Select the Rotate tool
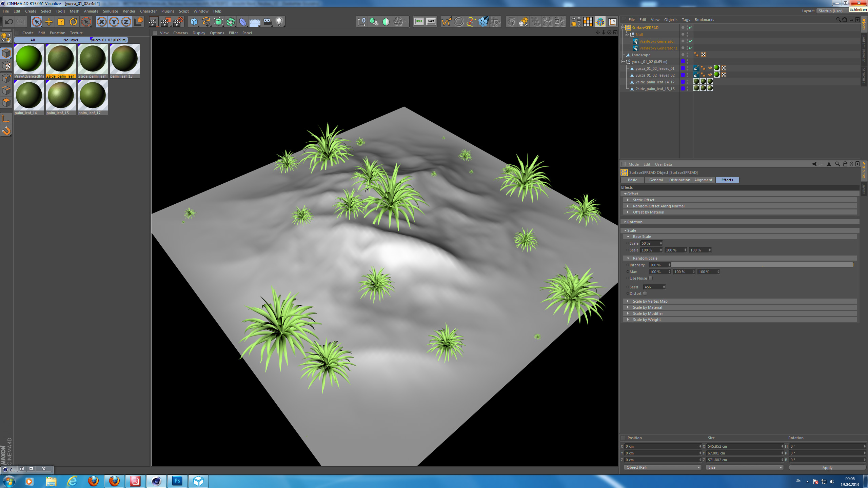The height and width of the screenshot is (488, 868). 73,22
